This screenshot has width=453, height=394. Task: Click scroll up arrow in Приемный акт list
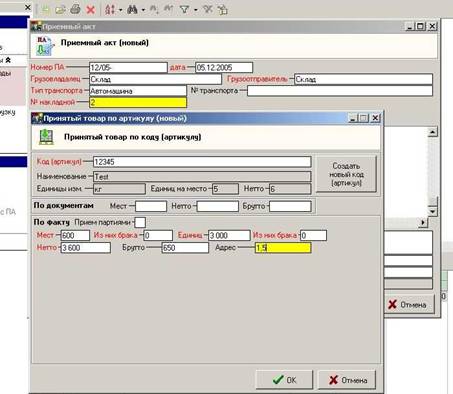point(432,132)
